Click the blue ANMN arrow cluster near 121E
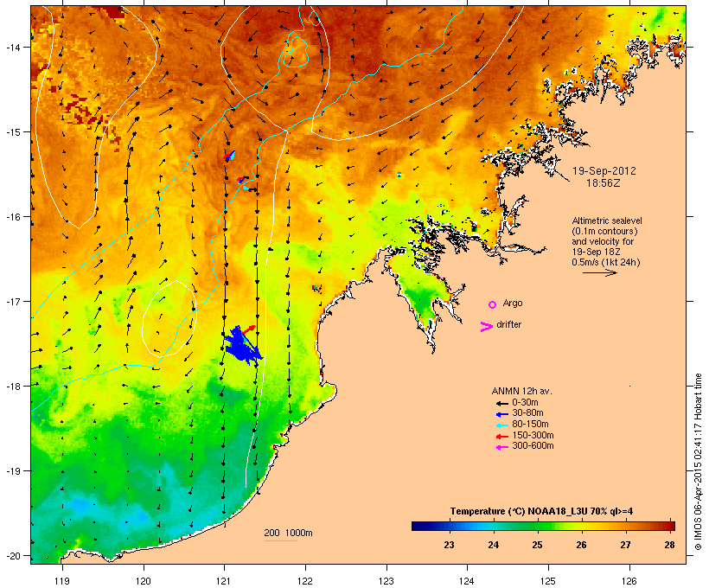 click(243, 348)
